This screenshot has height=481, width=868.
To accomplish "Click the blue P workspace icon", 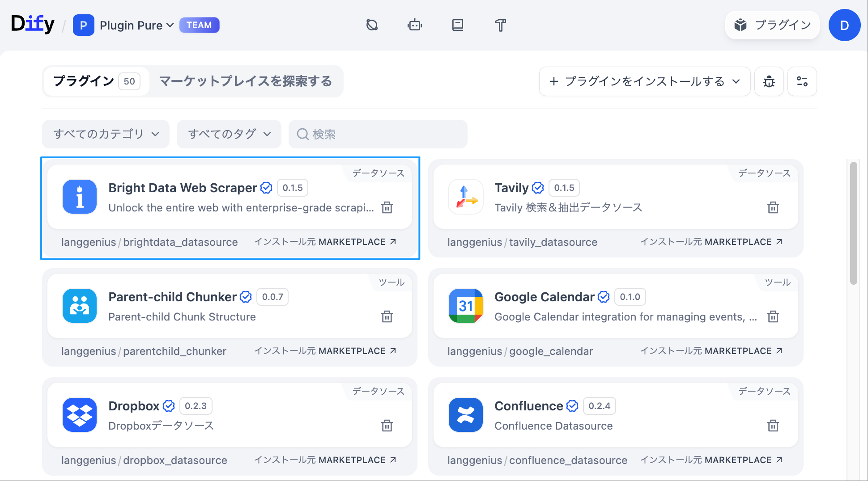I will [83, 25].
